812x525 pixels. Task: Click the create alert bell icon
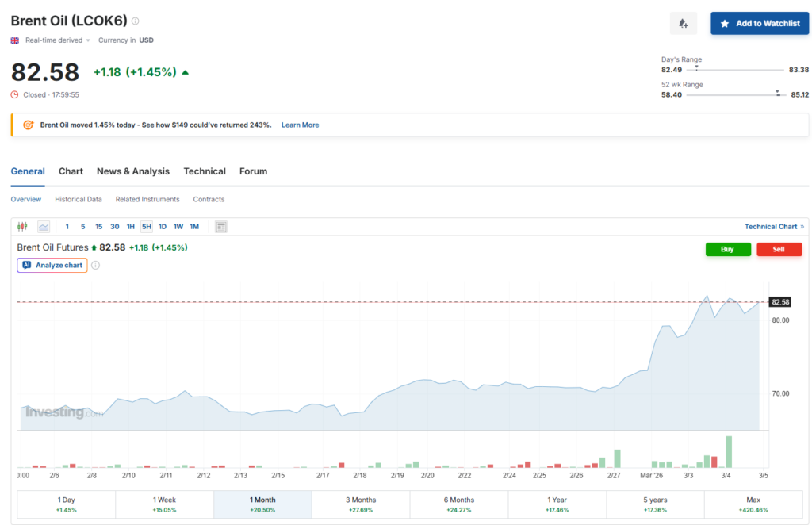pos(683,24)
